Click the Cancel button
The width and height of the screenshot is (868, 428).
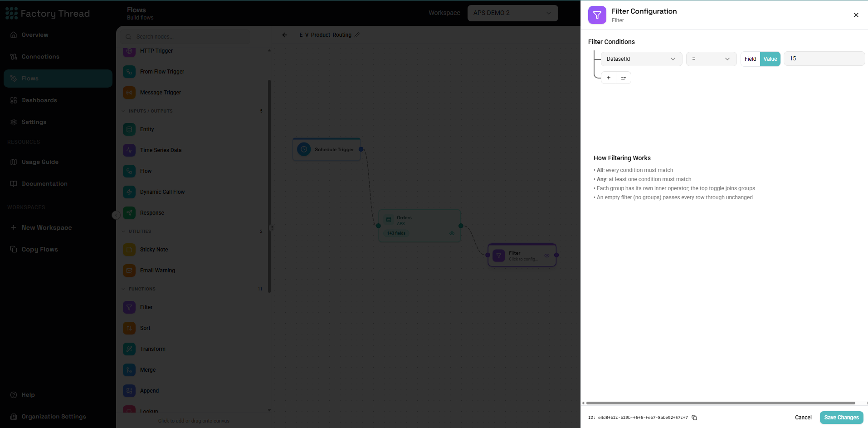(x=803, y=418)
